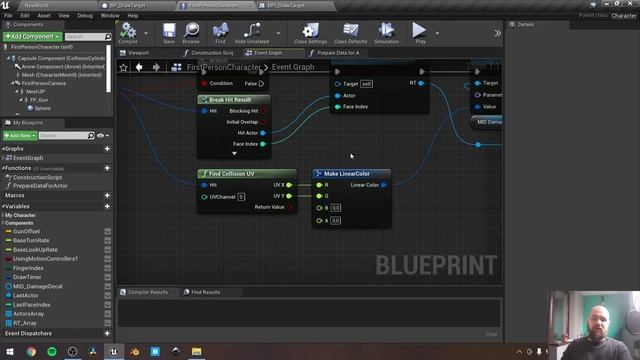
Task: Open the Debug menu
Action: point(85,16)
